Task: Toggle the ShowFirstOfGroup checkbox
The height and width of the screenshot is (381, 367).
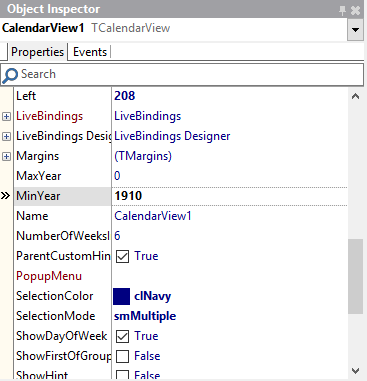Action: pyautogui.click(x=122, y=356)
